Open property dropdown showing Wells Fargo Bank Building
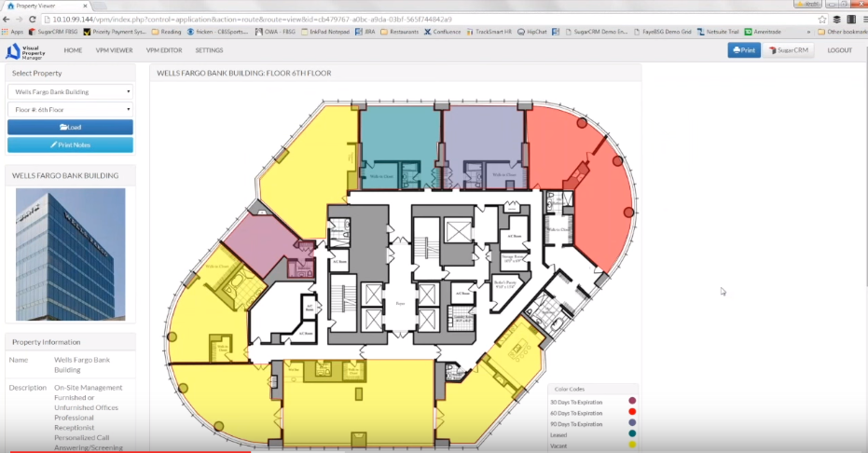 click(x=70, y=92)
